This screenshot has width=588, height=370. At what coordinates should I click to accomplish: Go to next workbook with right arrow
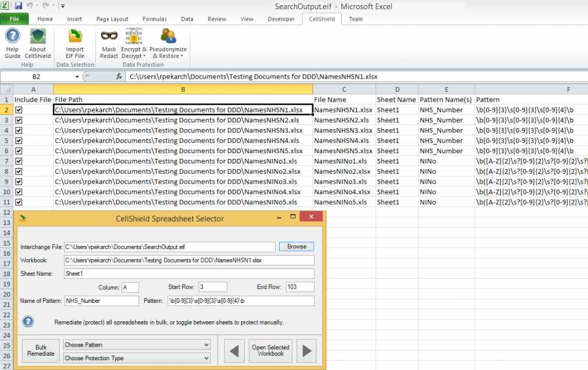click(x=307, y=351)
